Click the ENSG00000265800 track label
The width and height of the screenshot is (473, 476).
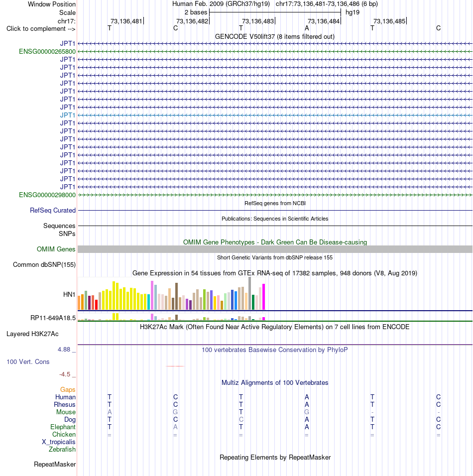point(47,52)
